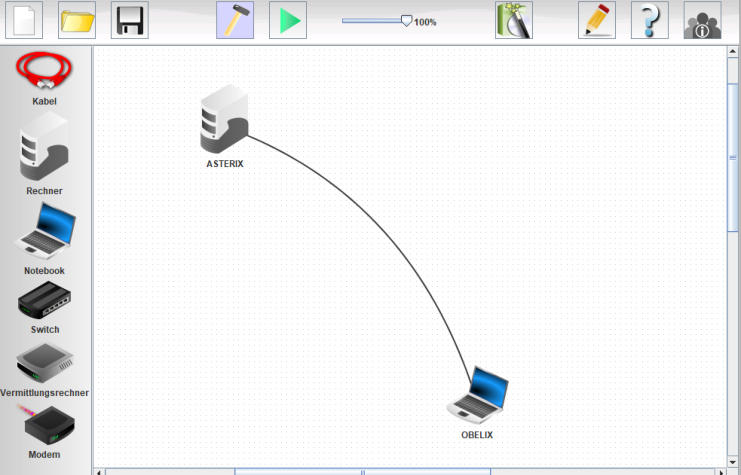Screen dimensions: 741x475
Task: Click the vertical scrollbar down arrow
Action: pos(733,462)
